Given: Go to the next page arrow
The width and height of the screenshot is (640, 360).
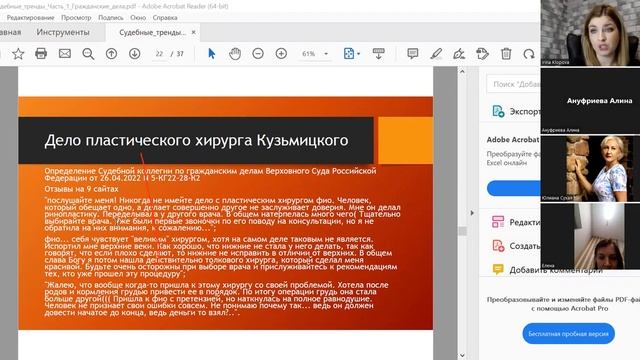Looking at the screenshot, I should point(135,53).
